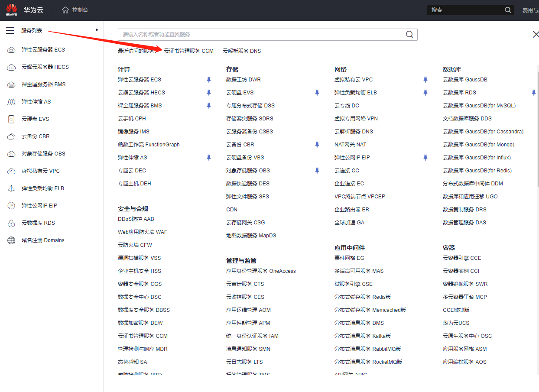Click the EIP sidebar icon
539x392 pixels.
pyautogui.click(x=12, y=206)
